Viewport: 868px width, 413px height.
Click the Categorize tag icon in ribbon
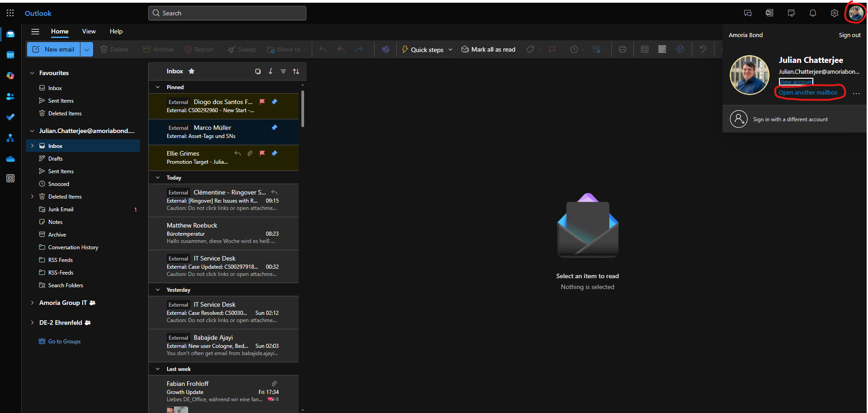pyautogui.click(x=530, y=49)
